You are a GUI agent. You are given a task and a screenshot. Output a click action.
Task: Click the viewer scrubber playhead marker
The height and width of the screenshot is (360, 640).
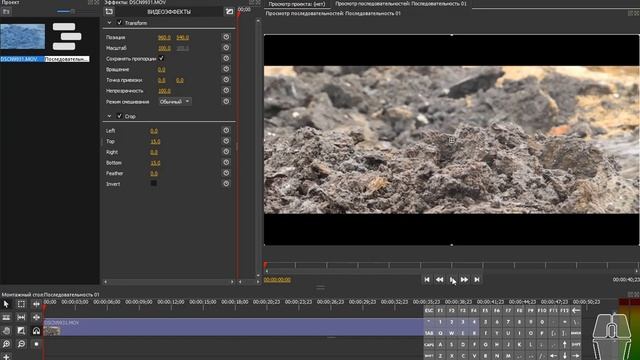click(x=266, y=266)
